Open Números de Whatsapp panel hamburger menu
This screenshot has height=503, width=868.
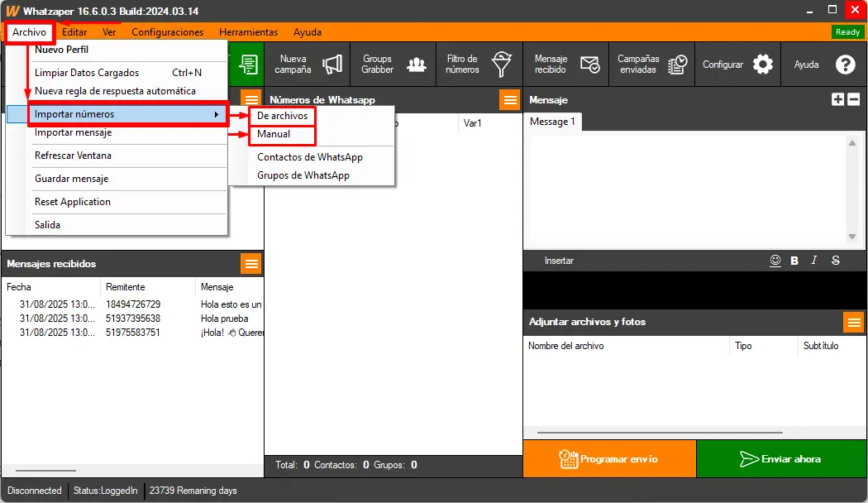tap(509, 100)
